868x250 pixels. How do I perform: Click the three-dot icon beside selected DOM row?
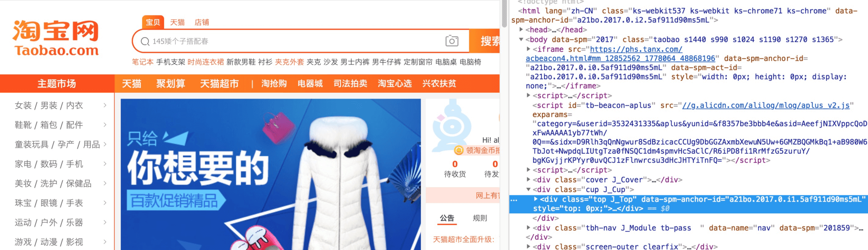pos(514,199)
